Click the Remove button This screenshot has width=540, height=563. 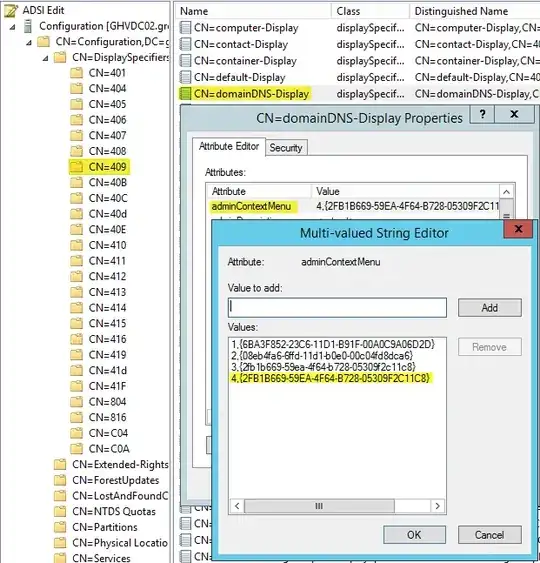click(x=490, y=347)
